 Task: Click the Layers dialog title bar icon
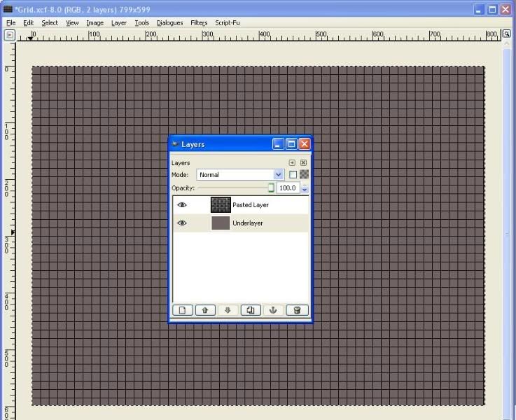175,143
